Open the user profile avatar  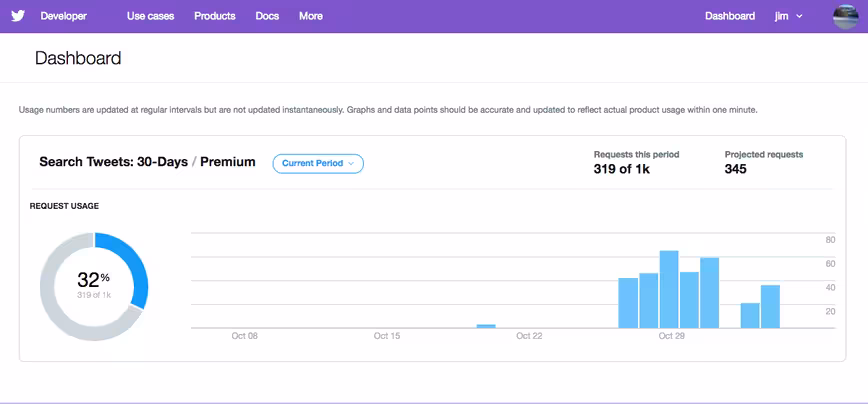click(845, 17)
